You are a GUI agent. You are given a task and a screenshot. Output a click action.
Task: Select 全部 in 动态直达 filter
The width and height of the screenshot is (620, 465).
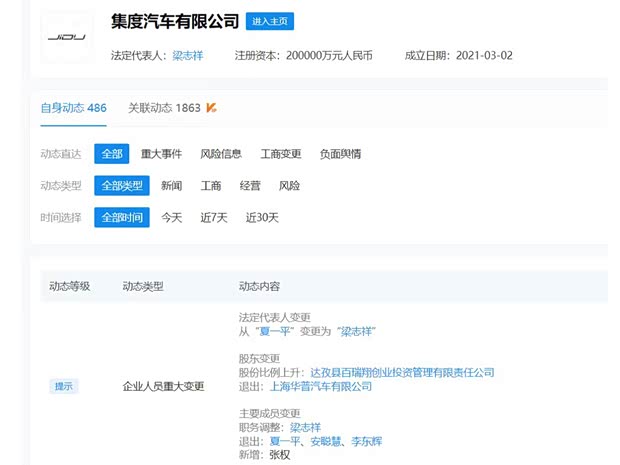click(x=111, y=154)
